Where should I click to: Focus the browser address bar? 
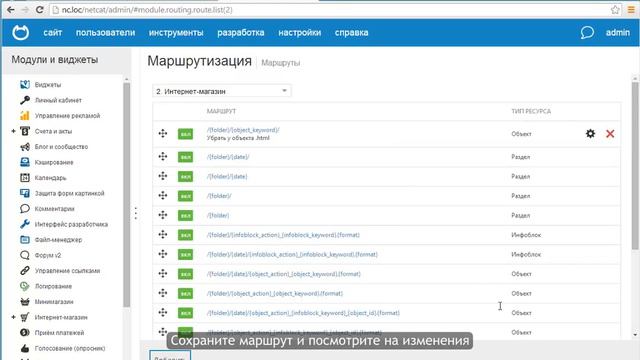[x=329, y=10]
